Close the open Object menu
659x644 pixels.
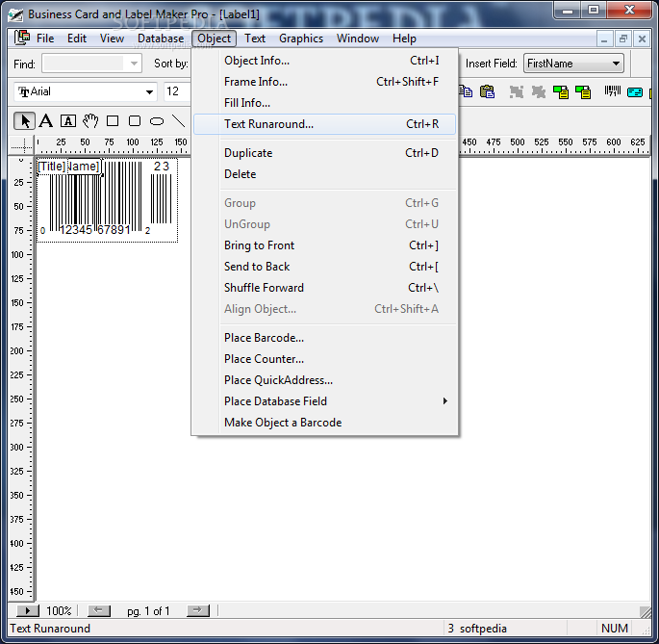[x=214, y=39]
